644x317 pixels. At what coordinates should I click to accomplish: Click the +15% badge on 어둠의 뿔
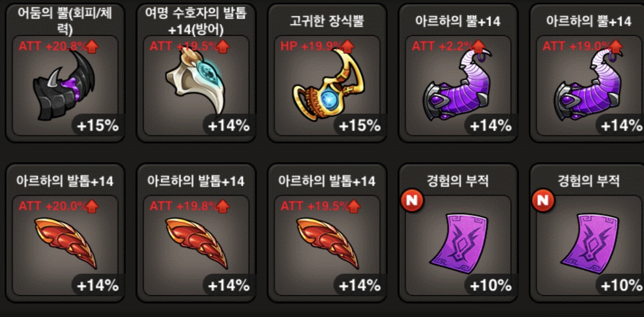coord(98,126)
